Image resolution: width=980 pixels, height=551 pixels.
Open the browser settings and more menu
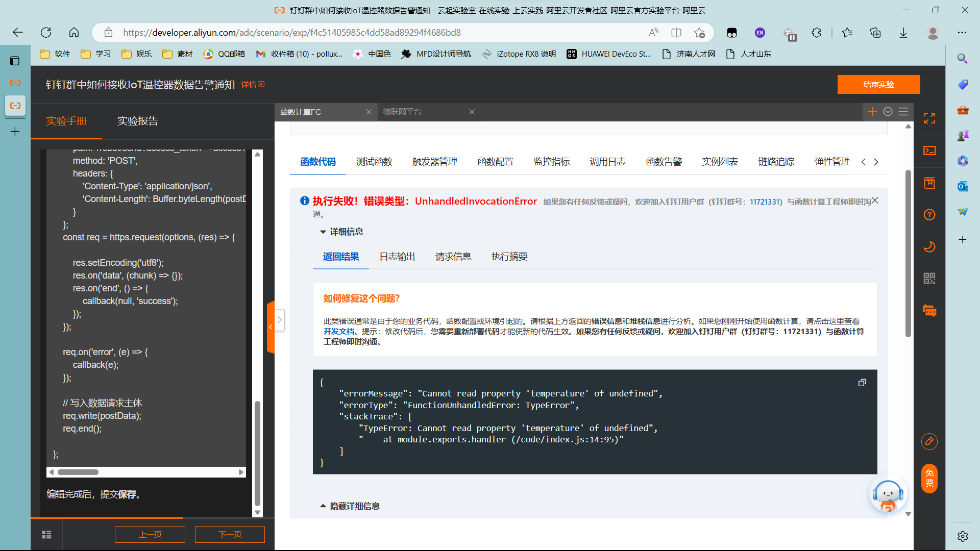[x=962, y=33]
